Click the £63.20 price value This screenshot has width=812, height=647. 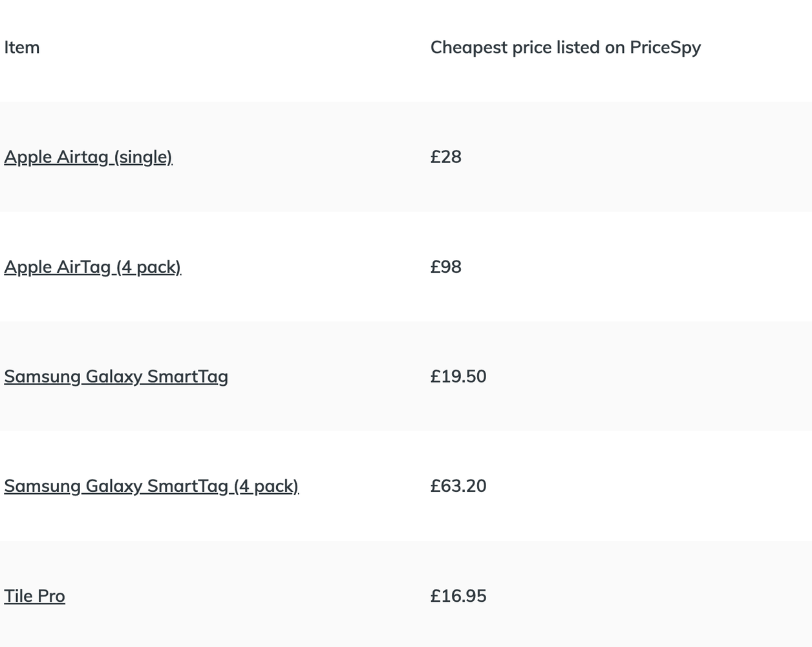coord(458,486)
